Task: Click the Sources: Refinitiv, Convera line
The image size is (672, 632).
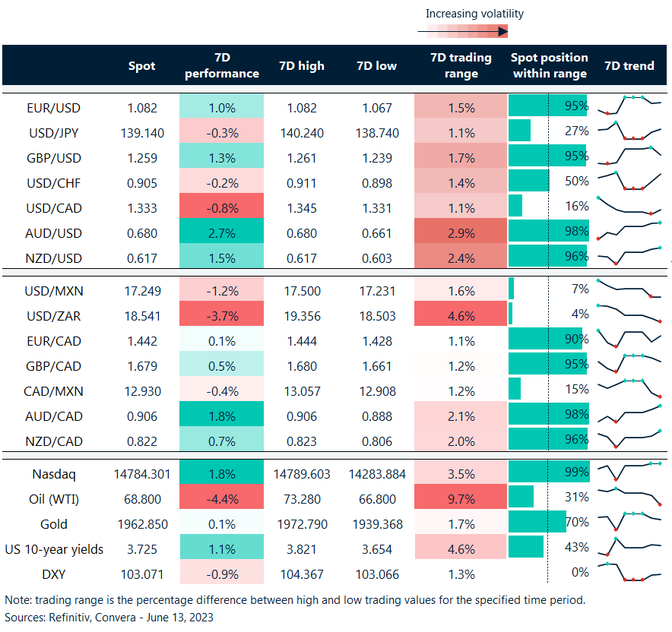Action: (109, 617)
